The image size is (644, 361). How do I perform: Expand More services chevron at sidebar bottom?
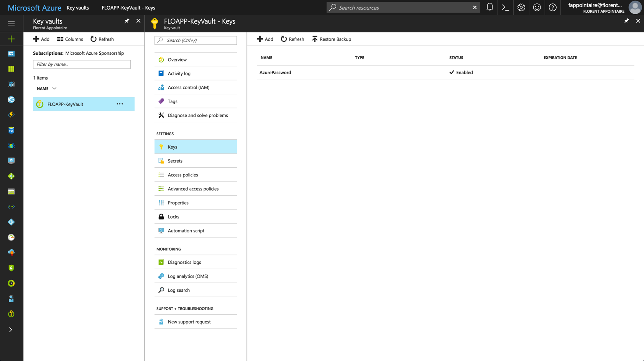point(11,330)
